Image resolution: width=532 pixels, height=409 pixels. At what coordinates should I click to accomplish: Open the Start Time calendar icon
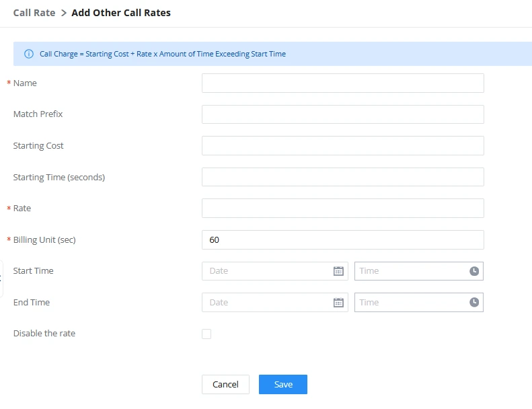click(338, 271)
